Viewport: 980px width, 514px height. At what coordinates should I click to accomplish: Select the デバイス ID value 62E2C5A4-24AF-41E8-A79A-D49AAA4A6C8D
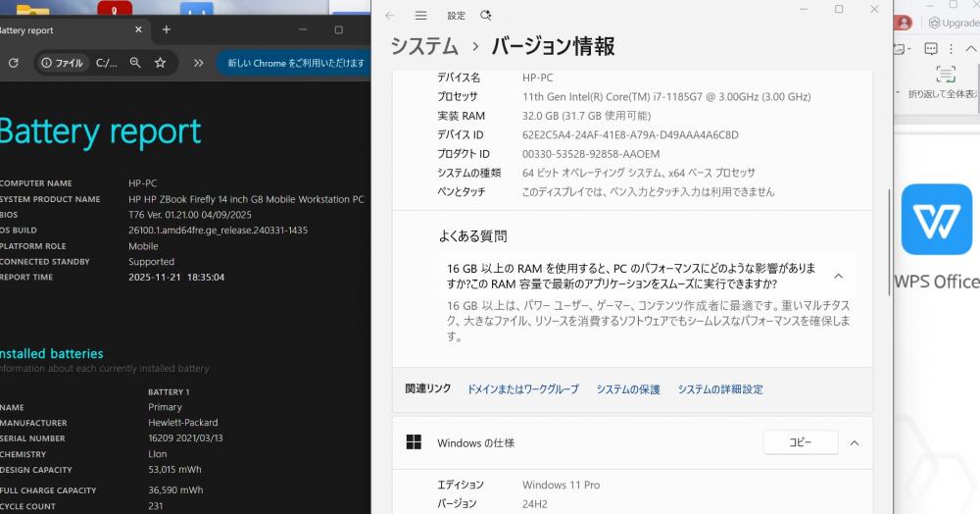click(x=630, y=134)
